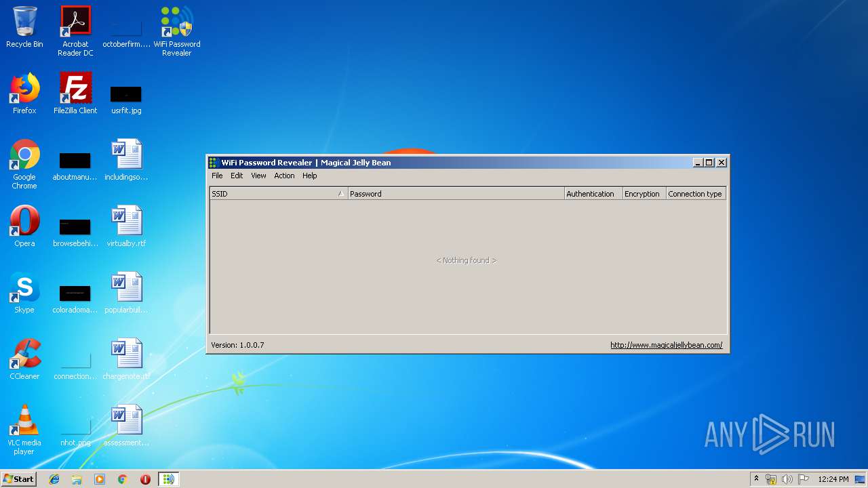
Task: Open the File menu
Action: tap(217, 176)
